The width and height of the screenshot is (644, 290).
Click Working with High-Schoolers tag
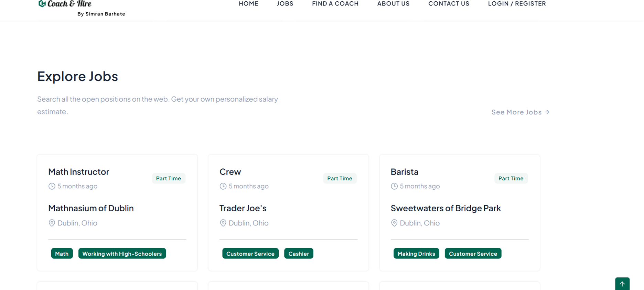tap(122, 254)
